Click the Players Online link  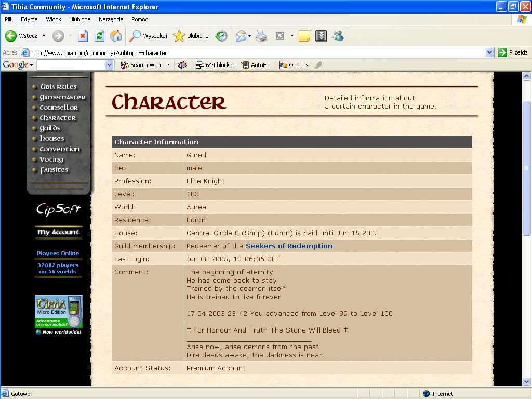click(58, 253)
